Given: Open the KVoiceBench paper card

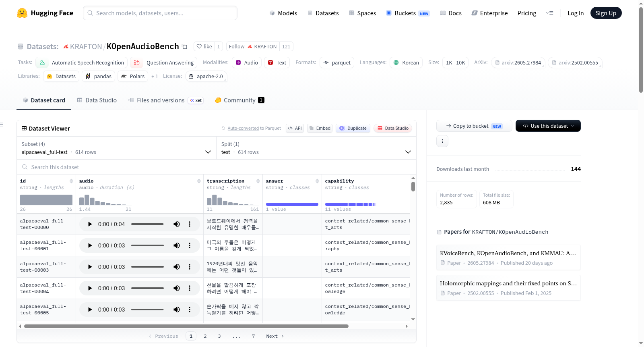Looking at the screenshot, I should pyautogui.click(x=508, y=258).
